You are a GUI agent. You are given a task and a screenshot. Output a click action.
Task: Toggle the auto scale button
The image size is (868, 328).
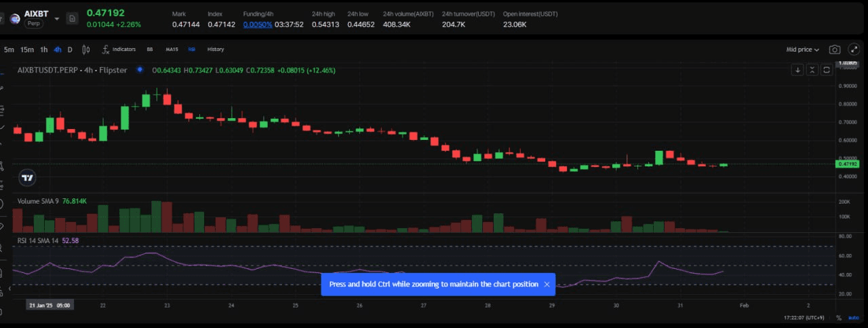point(853,317)
